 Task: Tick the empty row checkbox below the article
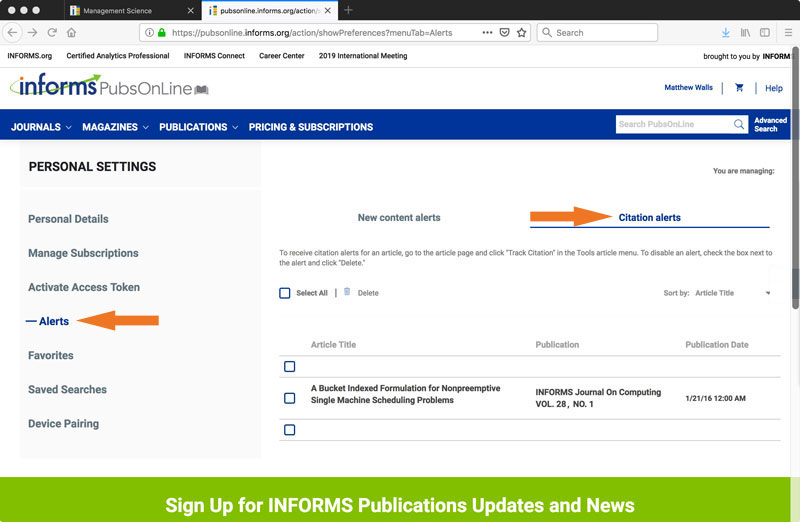[x=289, y=430]
